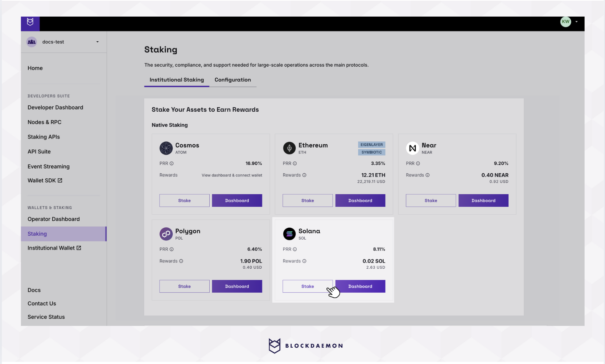The image size is (605, 364).
Task: Click the Near protocol logo icon
Action: click(412, 148)
